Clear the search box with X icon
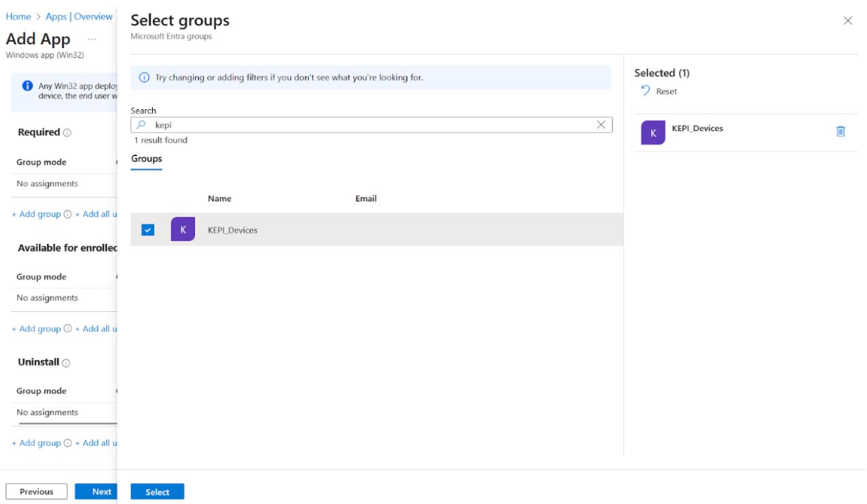The image size is (867, 504). [601, 125]
